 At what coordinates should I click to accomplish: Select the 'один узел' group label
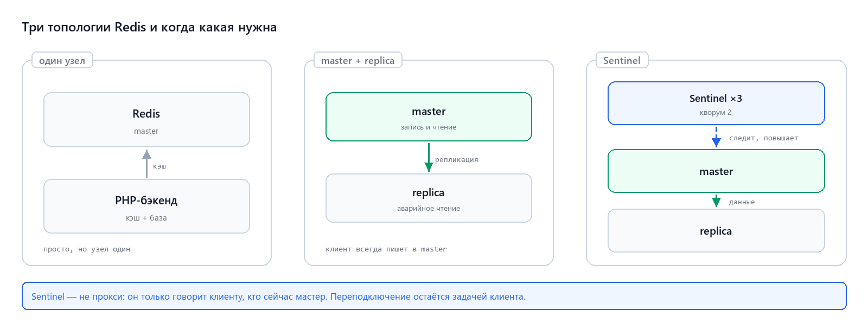(x=62, y=60)
